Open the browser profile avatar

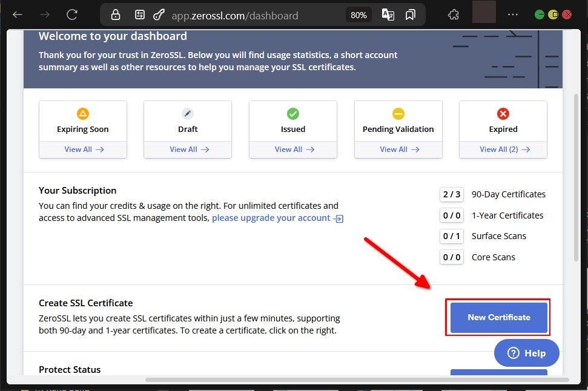(484, 12)
